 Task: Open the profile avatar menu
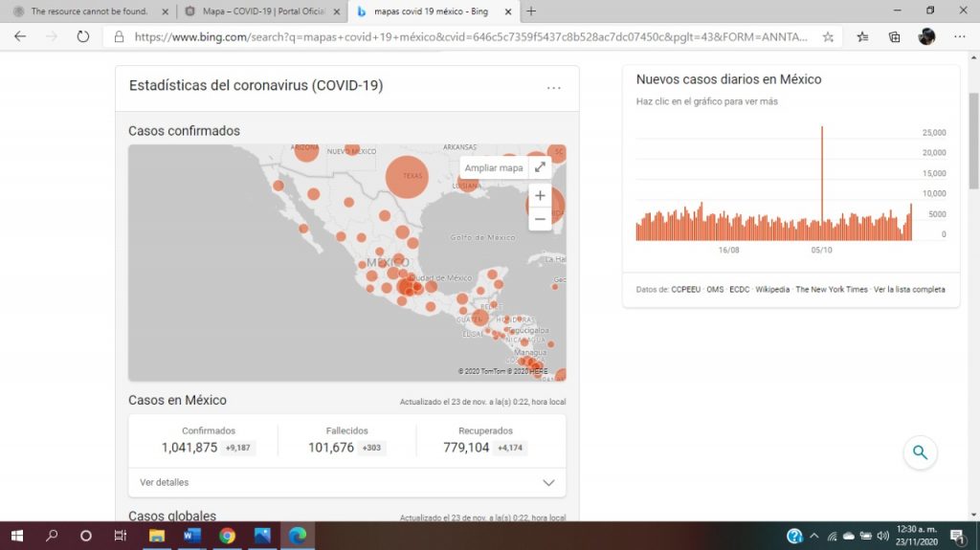926,37
